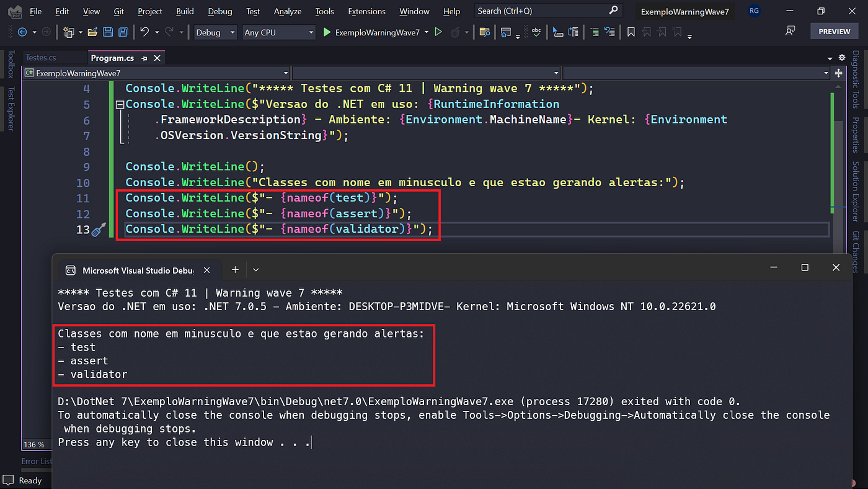
Task: Open the Debug configuration dropdown
Action: (215, 32)
